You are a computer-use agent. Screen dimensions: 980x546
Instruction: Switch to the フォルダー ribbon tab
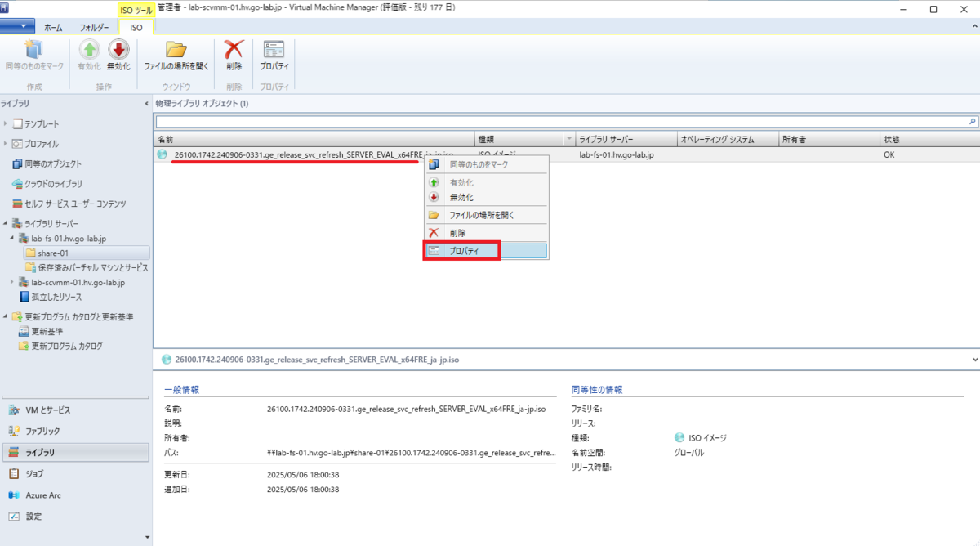point(94,27)
